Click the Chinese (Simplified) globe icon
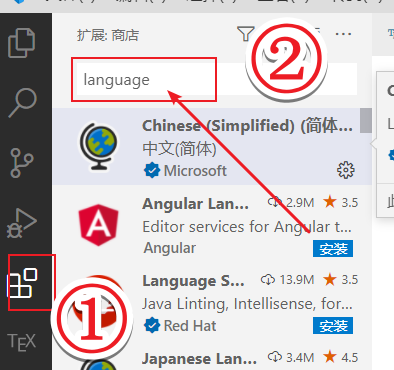The width and height of the screenshot is (394, 370). (x=99, y=146)
